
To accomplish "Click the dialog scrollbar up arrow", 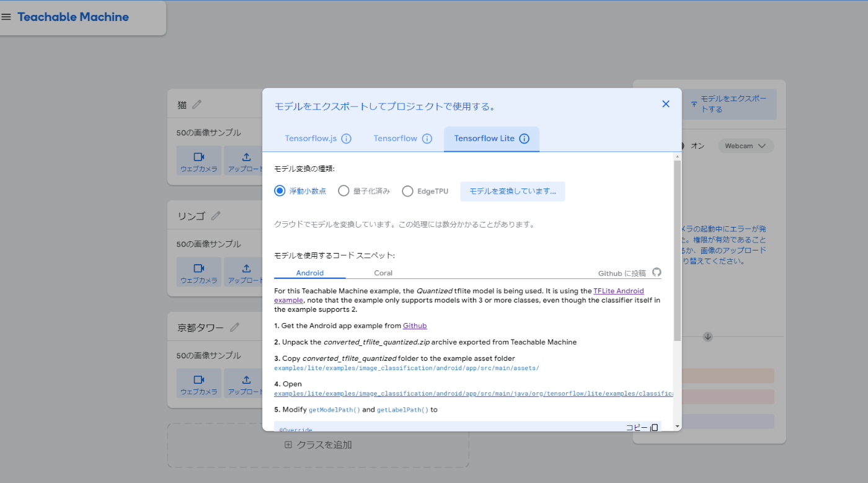I will [677, 157].
